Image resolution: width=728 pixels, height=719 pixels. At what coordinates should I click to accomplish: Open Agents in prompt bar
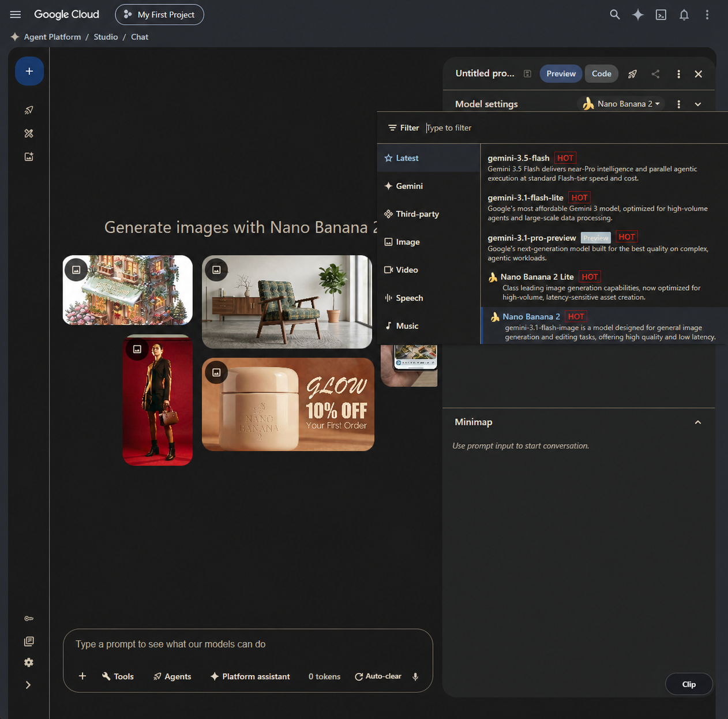[x=172, y=676]
